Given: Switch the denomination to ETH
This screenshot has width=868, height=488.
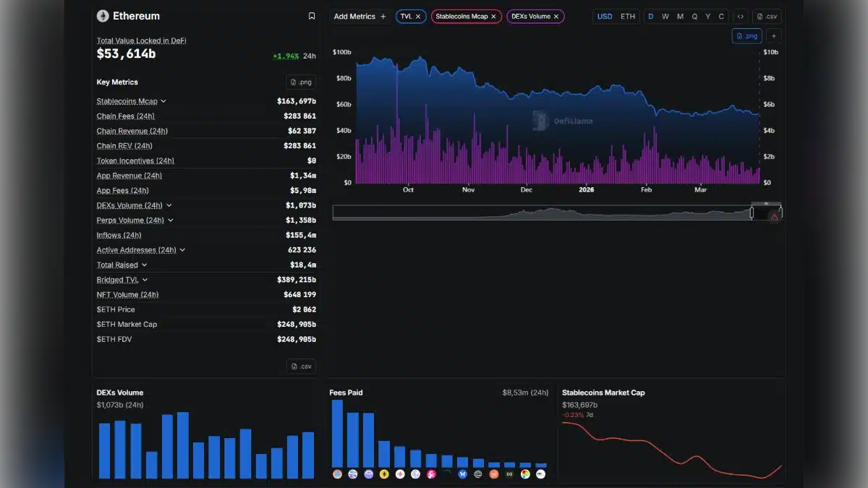Looking at the screenshot, I should click(x=626, y=16).
